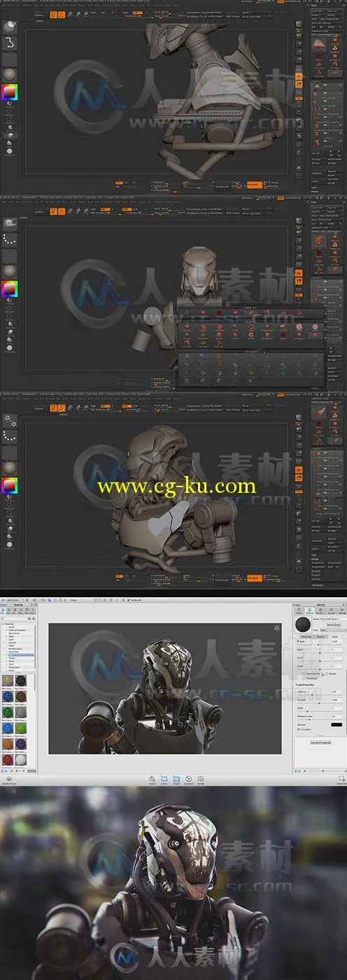Pick color in middle ZBrush color square
Screen dimensions: 347x980
10,288
